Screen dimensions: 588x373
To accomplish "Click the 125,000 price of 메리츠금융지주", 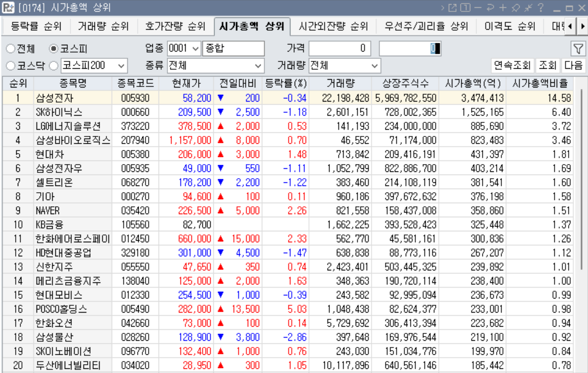I will click(194, 281).
